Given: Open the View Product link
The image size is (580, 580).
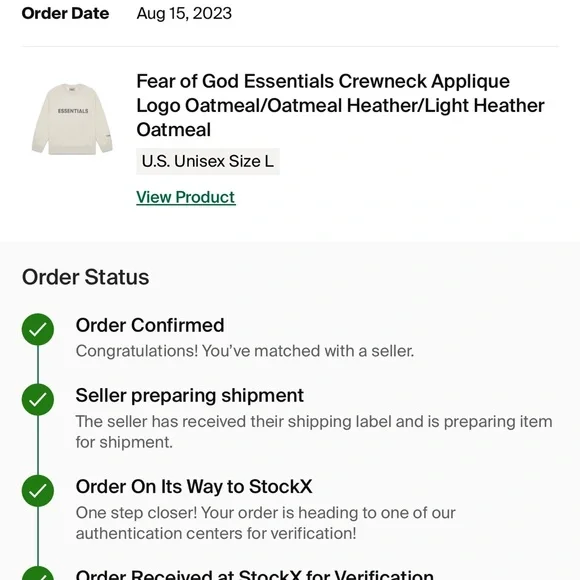Looking at the screenshot, I should tap(186, 197).
